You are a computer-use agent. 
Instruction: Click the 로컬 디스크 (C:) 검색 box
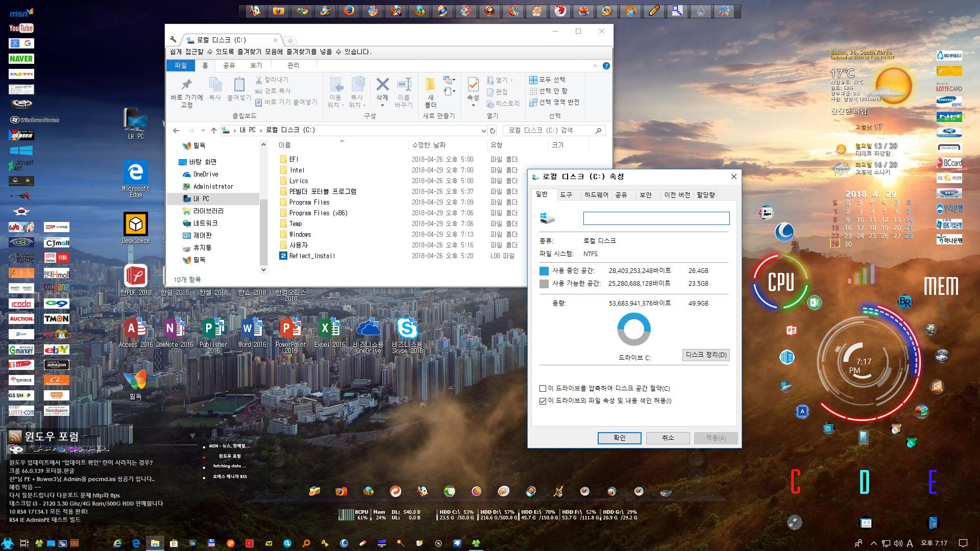(x=554, y=131)
